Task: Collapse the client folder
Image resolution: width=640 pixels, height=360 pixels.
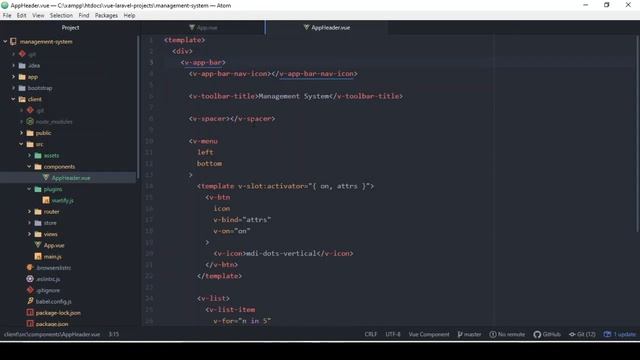Action: point(13,99)
